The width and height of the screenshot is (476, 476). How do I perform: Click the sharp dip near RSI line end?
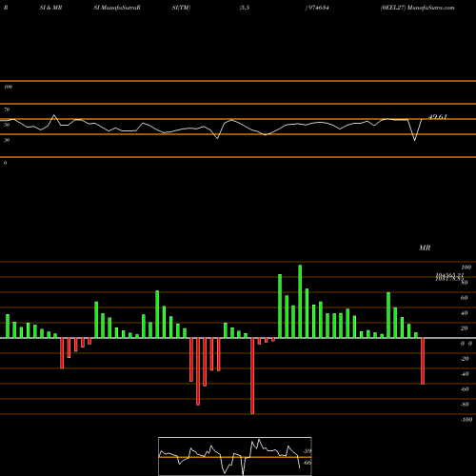(415, 140)
